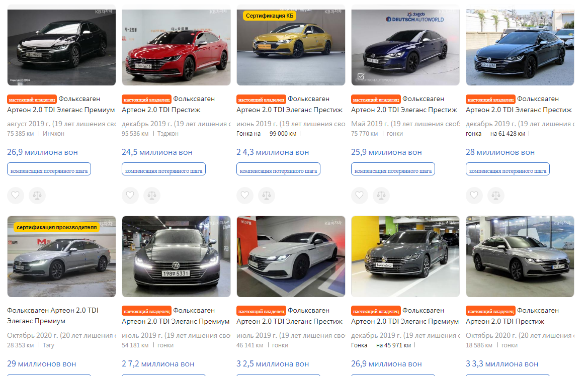Image resolution: width=588 pixels, height=376 pixels.
Task: Click the 'компенсация потерянного шага' button under 24,5 million
Action: coord(164,169)
